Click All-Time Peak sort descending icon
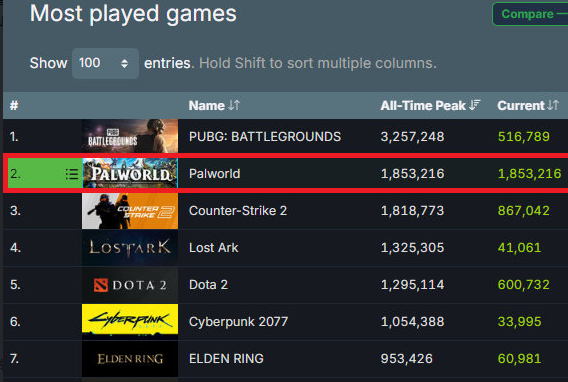Screen dimensions: 568x382 (475, 105)
